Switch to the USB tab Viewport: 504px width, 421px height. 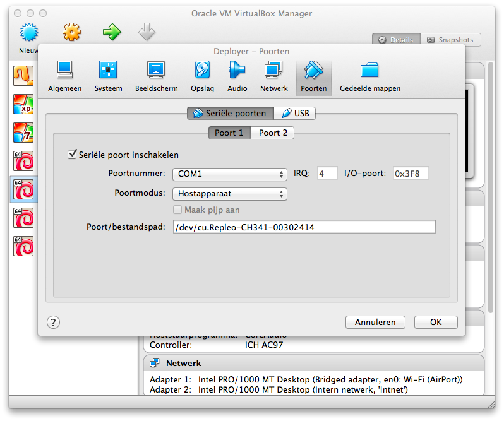[x=295, y=113]
